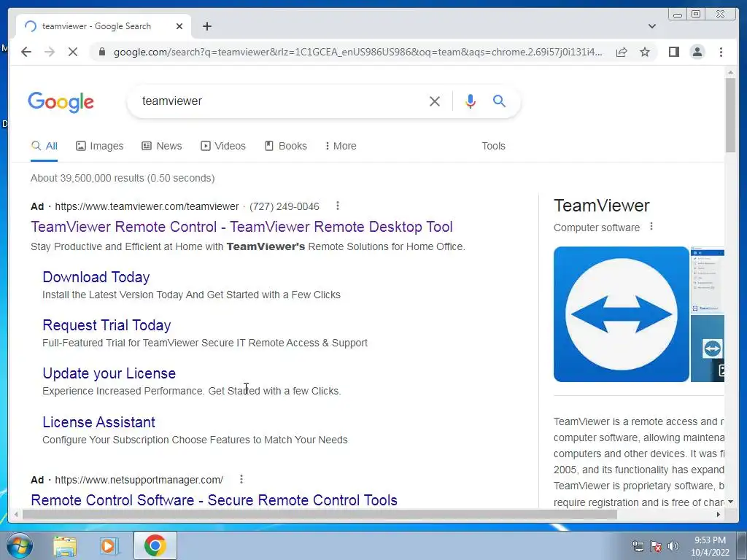Switch to Videos results

coord(223,146)
